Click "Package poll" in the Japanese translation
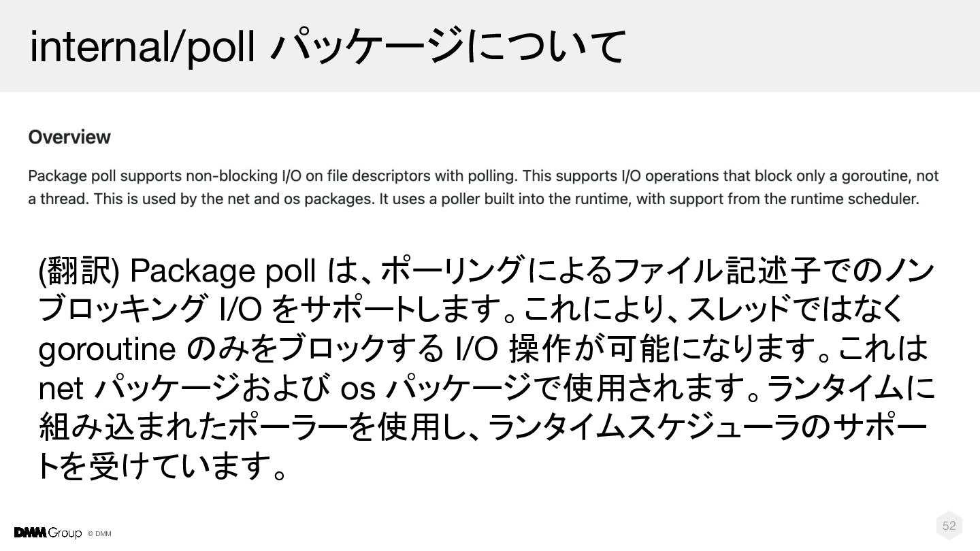 [x=222, y=271]
